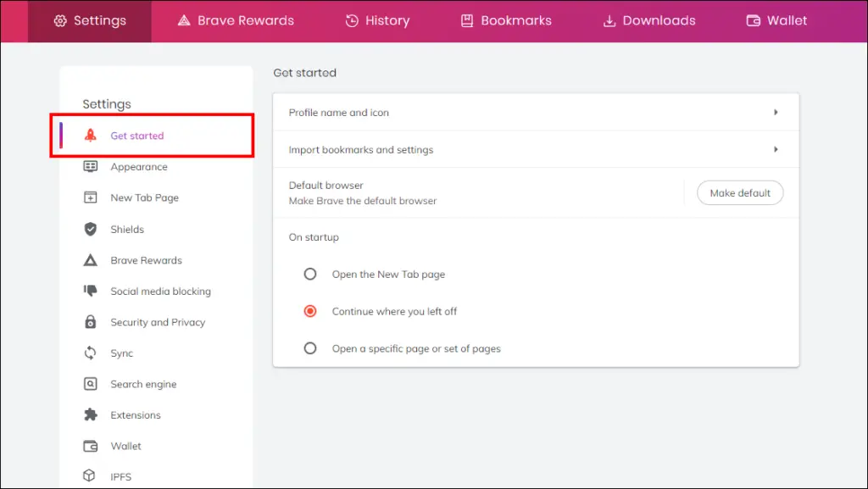868x489 pixels.
Task: Select Open the New Tab page radio
Action: tap(310, 274)
